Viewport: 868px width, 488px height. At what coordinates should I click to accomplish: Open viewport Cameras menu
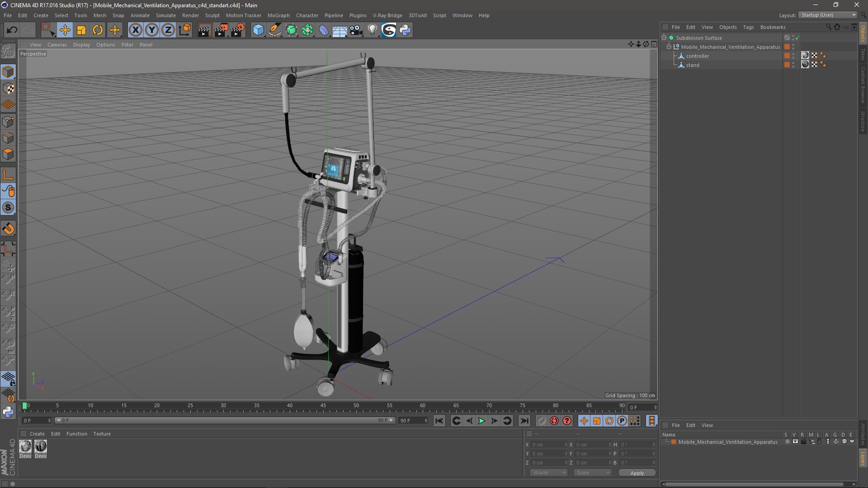coord(57,45)
